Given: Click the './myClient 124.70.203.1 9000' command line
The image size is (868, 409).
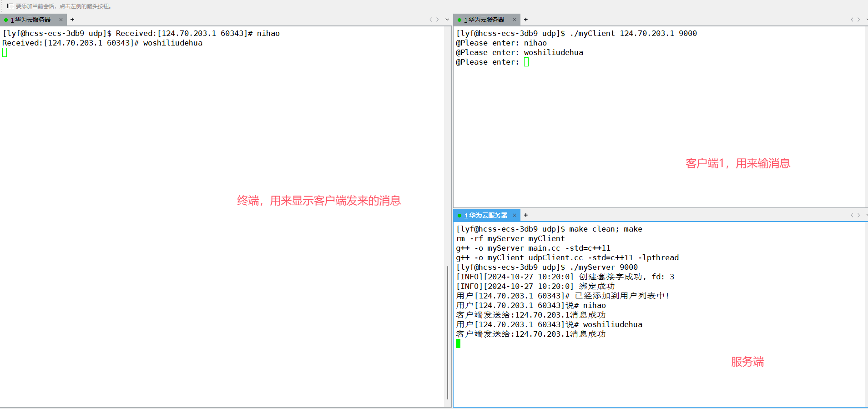Looking at the screenshot, I should [576, 33].
